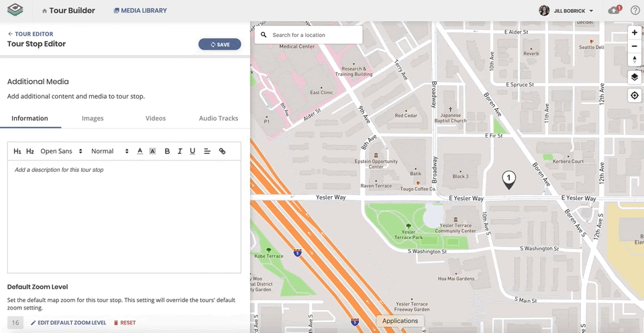Open the Normal text size dropdown
The width and height of the screenshot is (644, 333).
pos(110,151)
